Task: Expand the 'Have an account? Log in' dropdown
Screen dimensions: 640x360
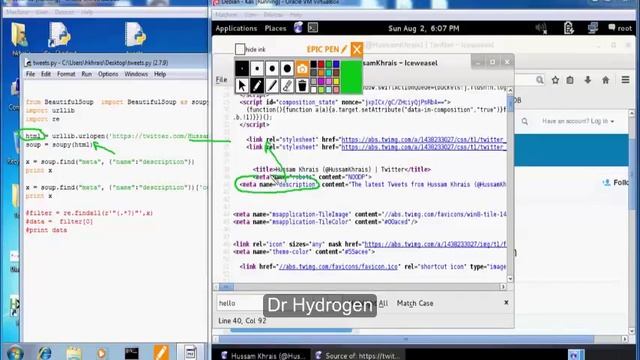Action: tap(578, 121)
